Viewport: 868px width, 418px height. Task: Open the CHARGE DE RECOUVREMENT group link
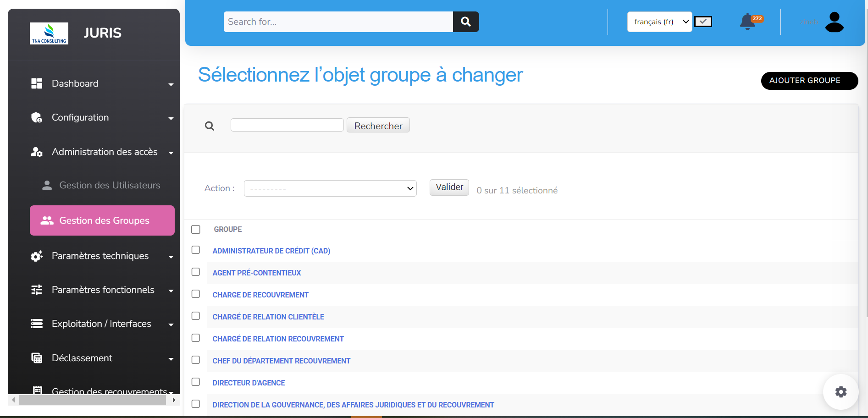tap(260, 295)
